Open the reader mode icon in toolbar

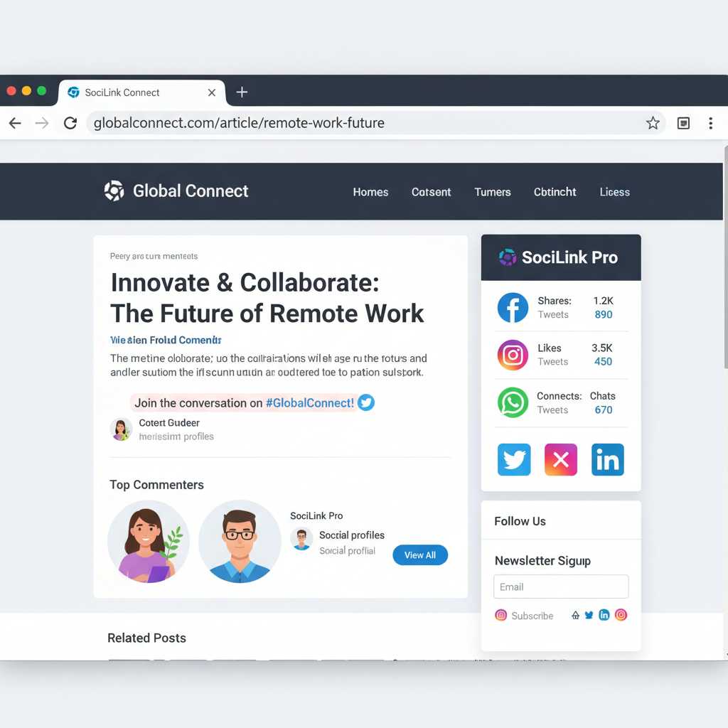pyautogui.click(x=683, y=123)
